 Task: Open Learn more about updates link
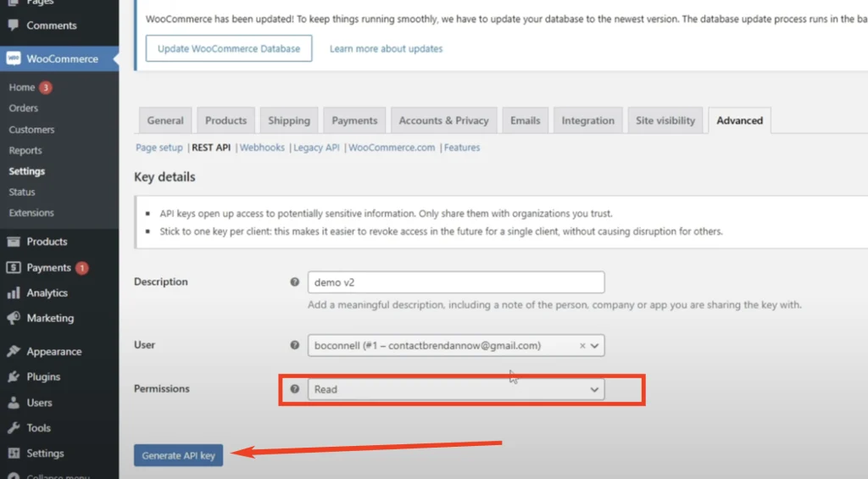tap(386, 48)
